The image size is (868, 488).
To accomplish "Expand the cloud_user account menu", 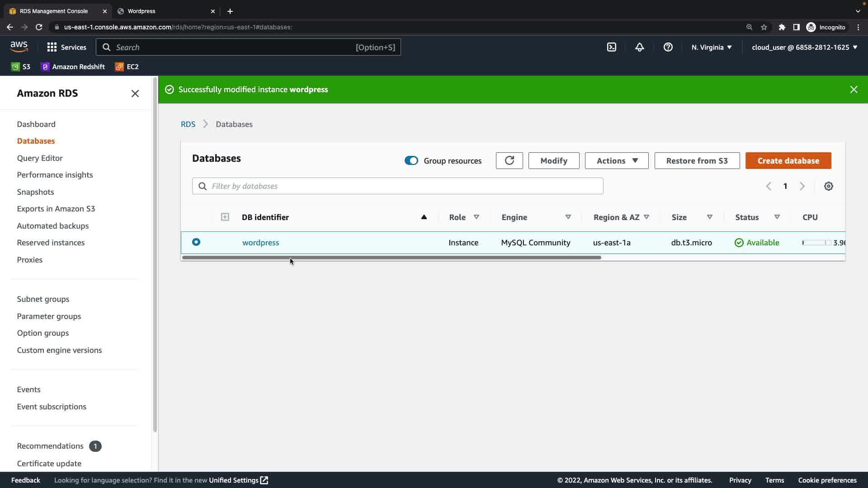I will (804, 47).
